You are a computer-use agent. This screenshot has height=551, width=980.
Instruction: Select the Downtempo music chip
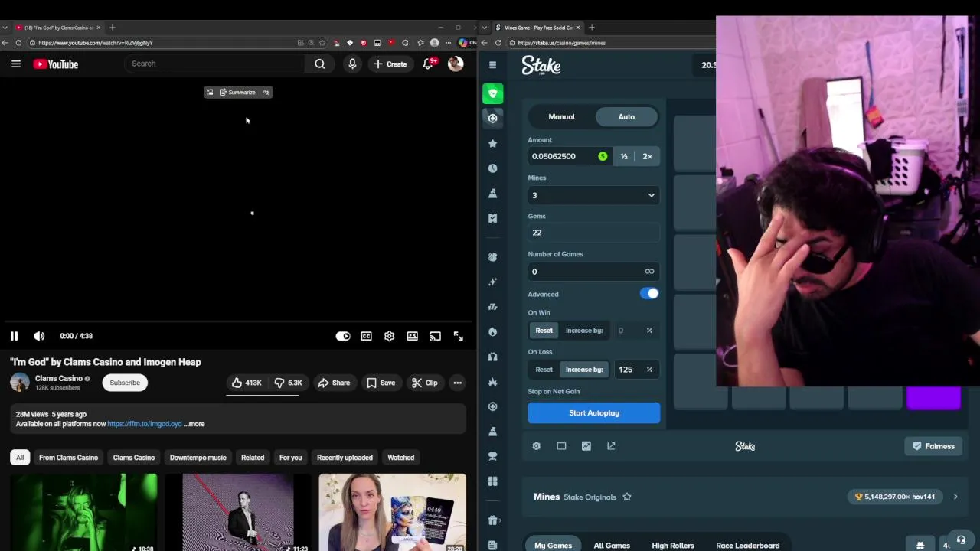tap(198, 458)
